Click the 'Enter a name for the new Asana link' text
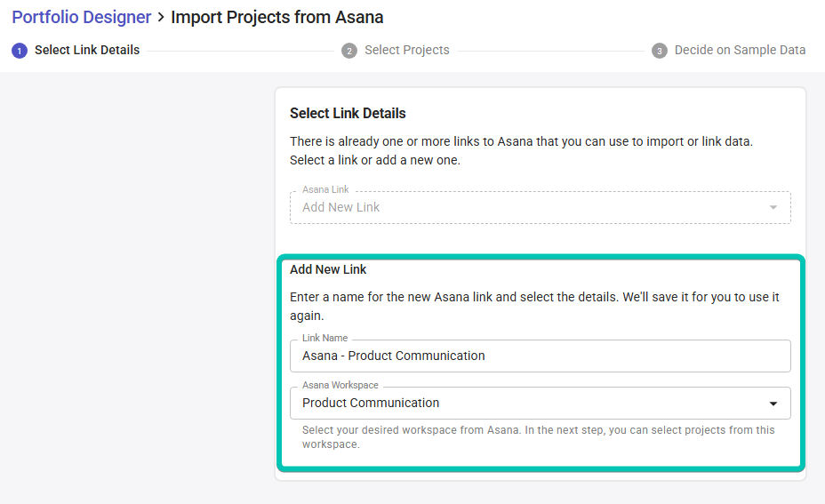 click(534, 306)
